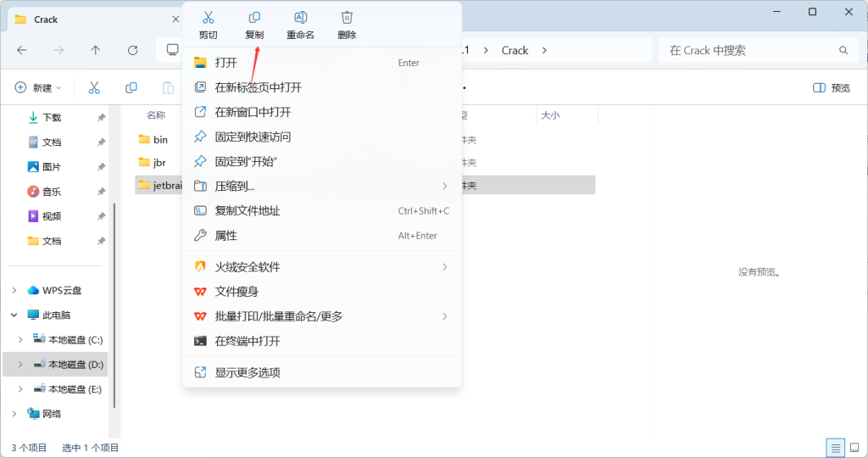868x458 pixels.
Task: Click navigation pane vertical scrollbar
Action: point(114,304)
